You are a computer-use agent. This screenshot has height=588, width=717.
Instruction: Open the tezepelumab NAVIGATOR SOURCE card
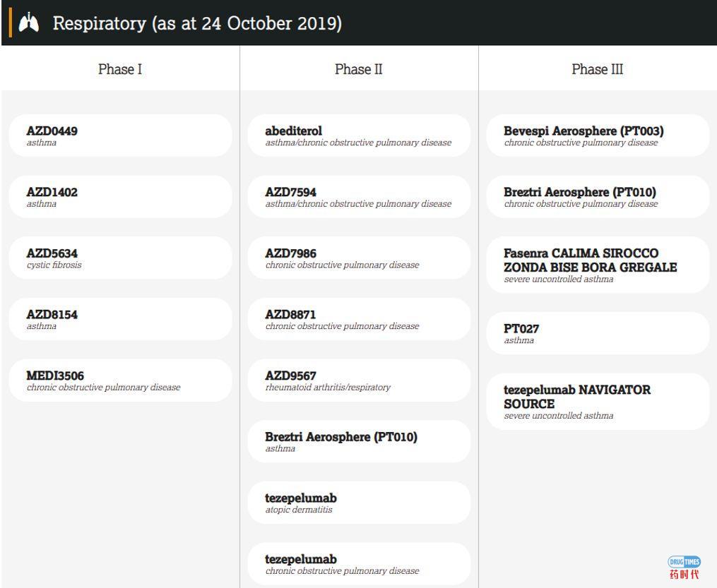tap(598, 402)
